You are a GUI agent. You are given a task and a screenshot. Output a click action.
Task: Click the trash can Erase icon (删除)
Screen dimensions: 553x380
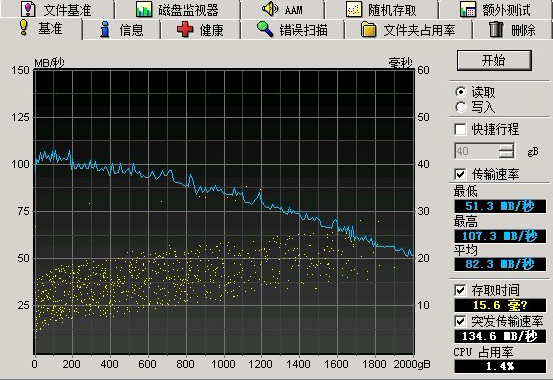[496, 29]
